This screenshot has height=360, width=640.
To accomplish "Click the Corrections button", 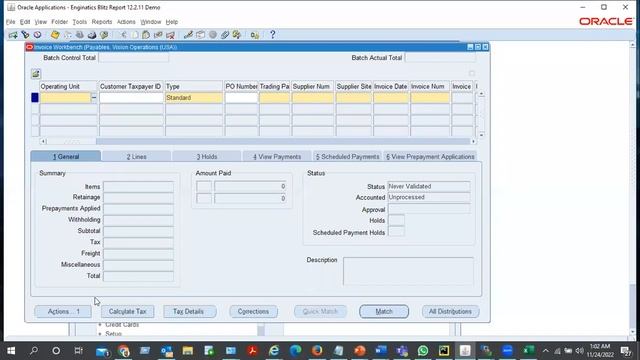I will [253, 311].
